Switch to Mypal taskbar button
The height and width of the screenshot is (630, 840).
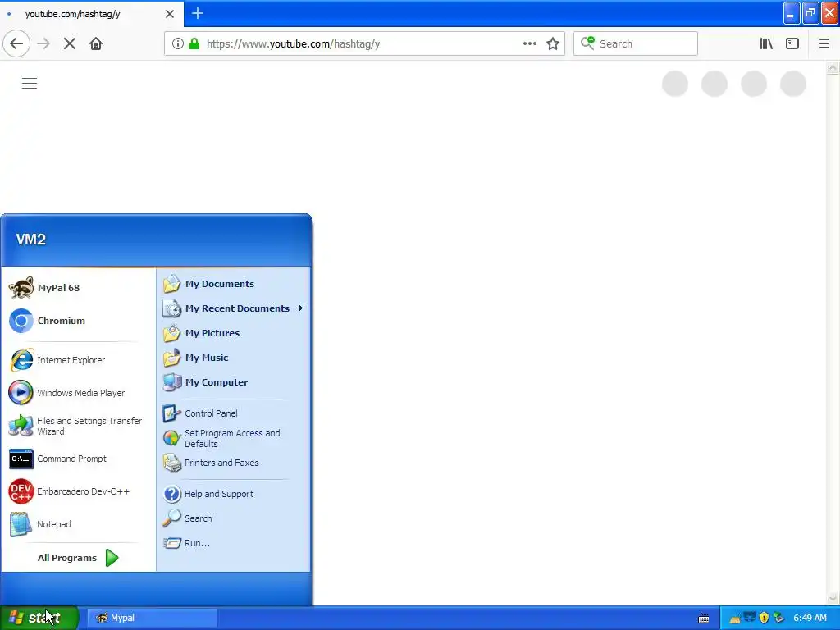(x=152, y=618)
